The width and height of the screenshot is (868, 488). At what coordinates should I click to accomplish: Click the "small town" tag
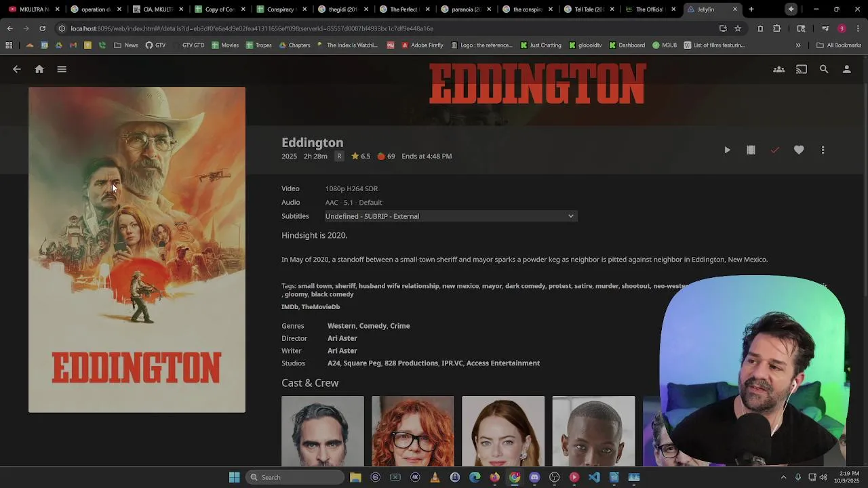pyautogui.click(x=315, y=286)
